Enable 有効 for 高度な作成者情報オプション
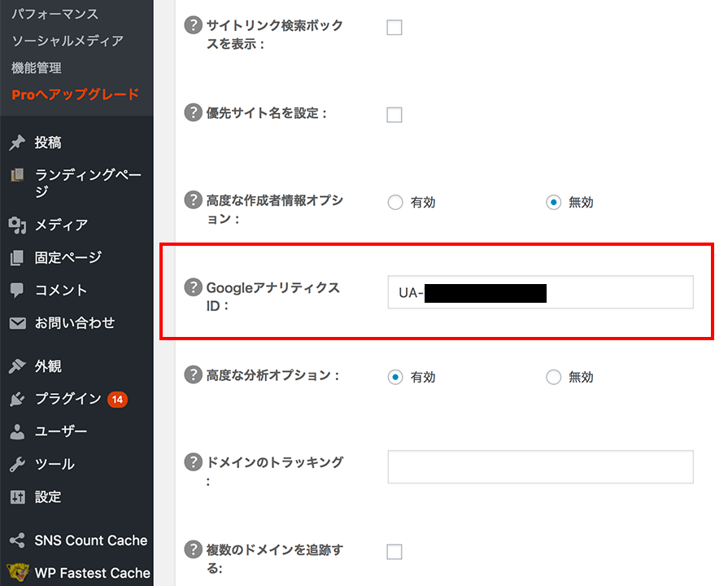The height and width of the screenshot is (586, 728). [x=395, y=202]
